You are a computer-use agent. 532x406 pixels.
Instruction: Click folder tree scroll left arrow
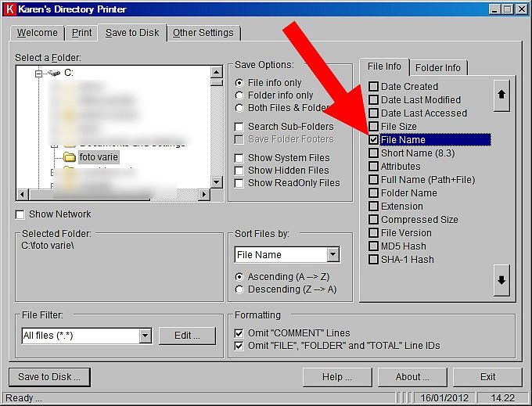coord(23,194)
